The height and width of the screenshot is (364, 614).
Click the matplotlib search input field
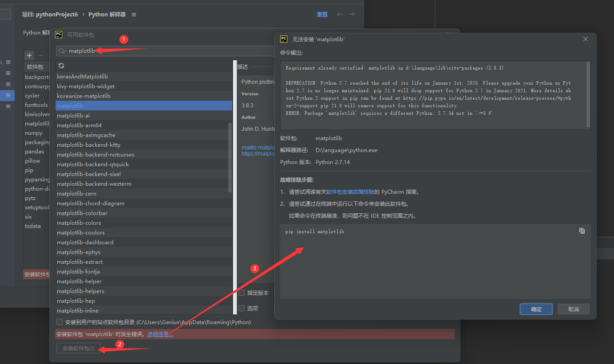pyautogui.click(x=165, y=51)
